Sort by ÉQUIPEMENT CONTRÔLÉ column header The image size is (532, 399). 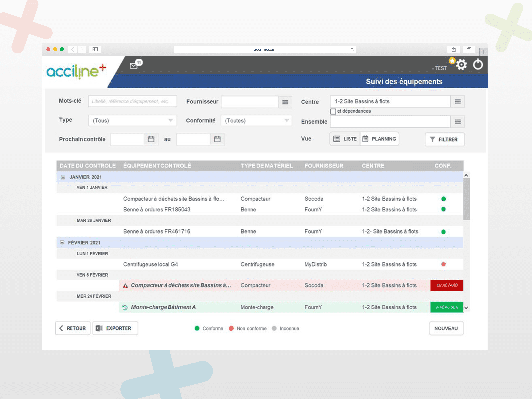[157, 166]
